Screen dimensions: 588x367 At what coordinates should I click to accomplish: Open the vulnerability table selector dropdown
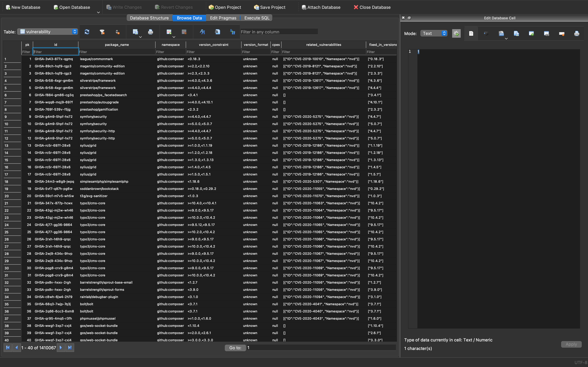coord(48,32)
